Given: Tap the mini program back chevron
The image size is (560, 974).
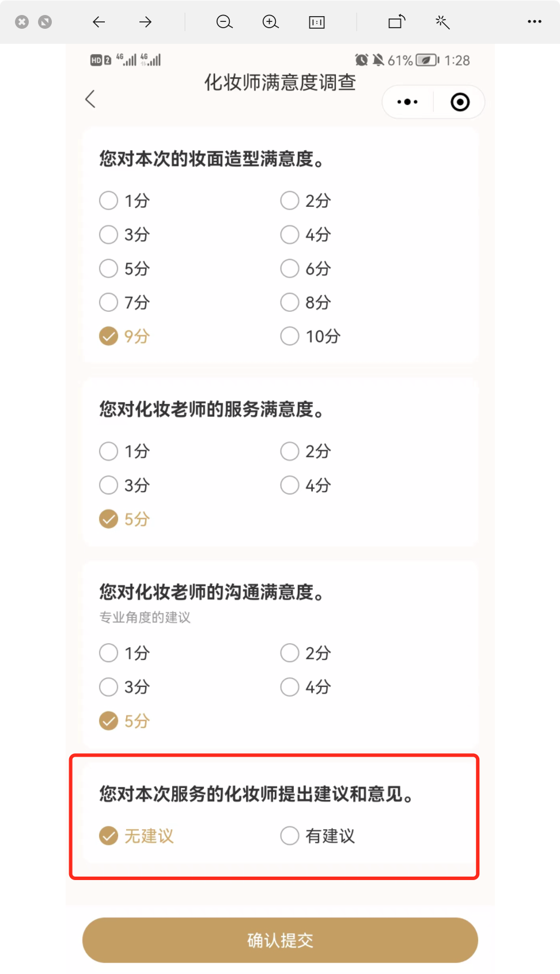Looking at the screenshot, I should click(x=90, y=99).
